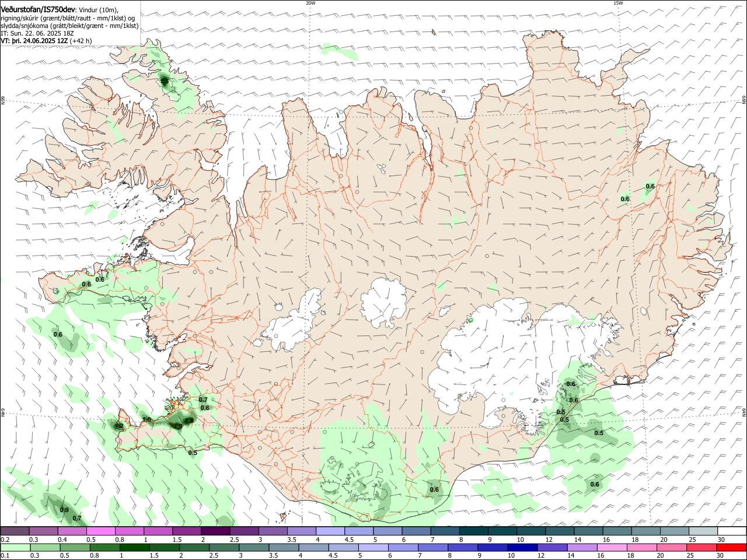Click the pale green swatch labelled 0.1 in the lower legend row
Screen dimensions: 747x560
(16, 547)
